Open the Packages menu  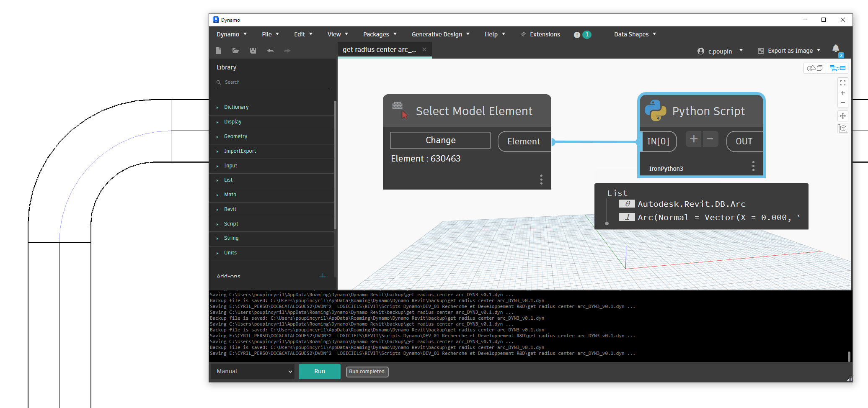click(x=380, y=34)
